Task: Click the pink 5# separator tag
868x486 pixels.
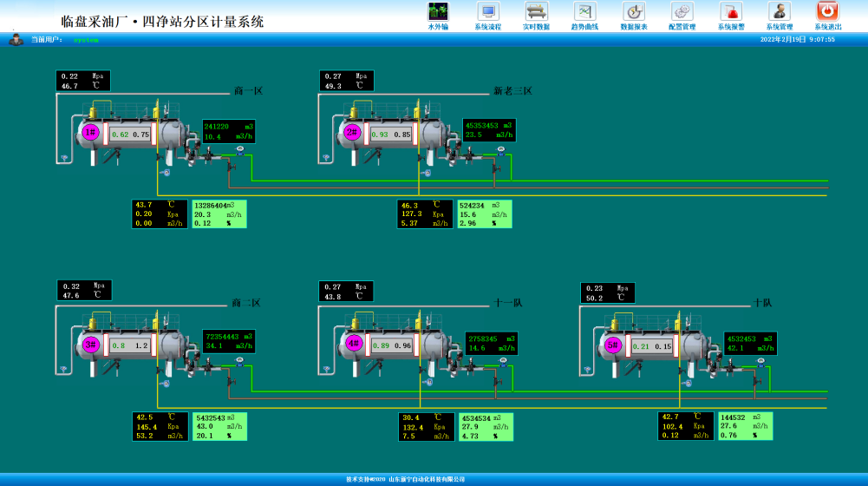Action: (612, 345)
